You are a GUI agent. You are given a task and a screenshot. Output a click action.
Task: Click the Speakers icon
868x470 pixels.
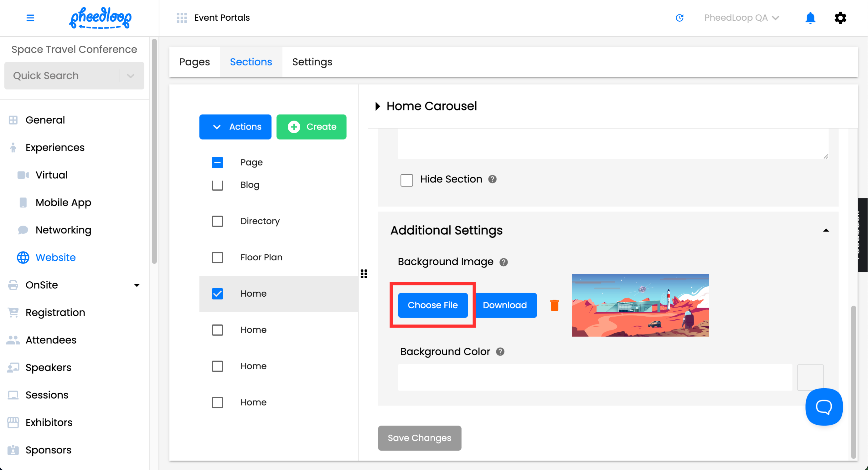[13, 367]
